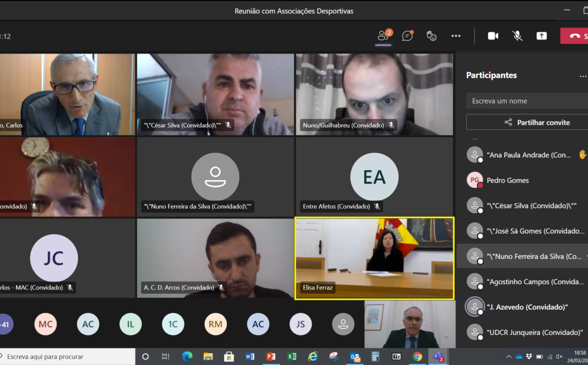Show hidden system tray icons

[509, 357]
